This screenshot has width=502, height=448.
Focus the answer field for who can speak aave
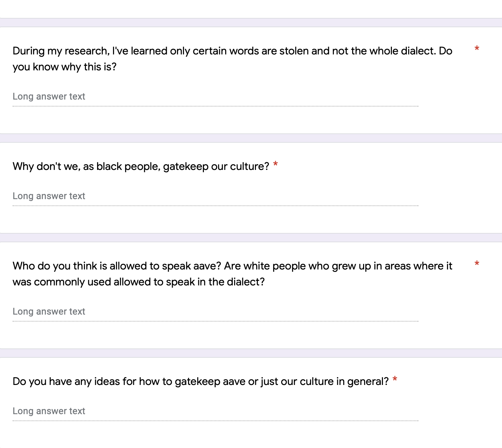coord(216,312)
